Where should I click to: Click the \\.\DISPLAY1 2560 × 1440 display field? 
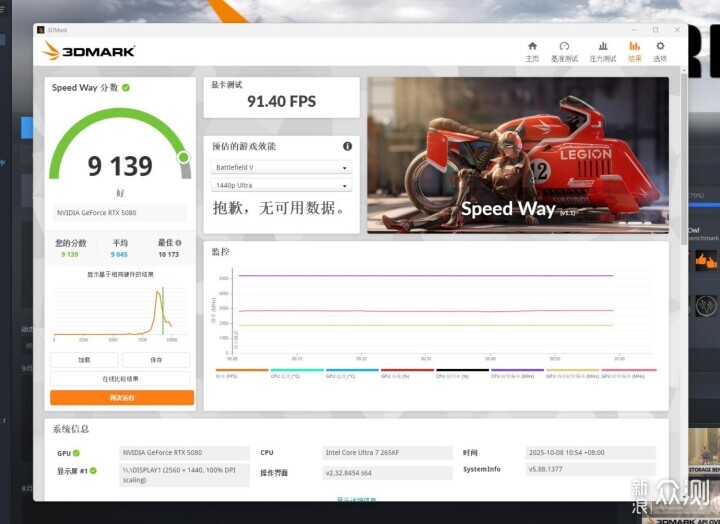[x=184, y=475]
